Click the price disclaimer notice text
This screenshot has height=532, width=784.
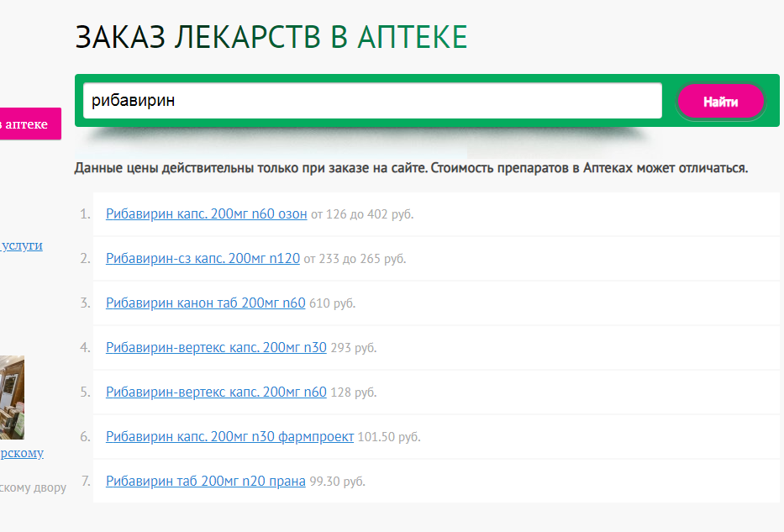coord(410,168)
